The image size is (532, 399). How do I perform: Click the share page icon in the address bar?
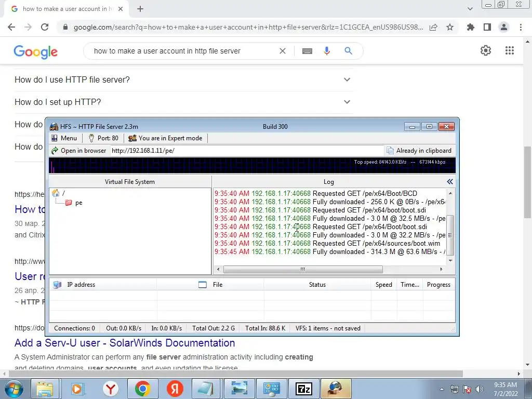[x=433, y=27]
